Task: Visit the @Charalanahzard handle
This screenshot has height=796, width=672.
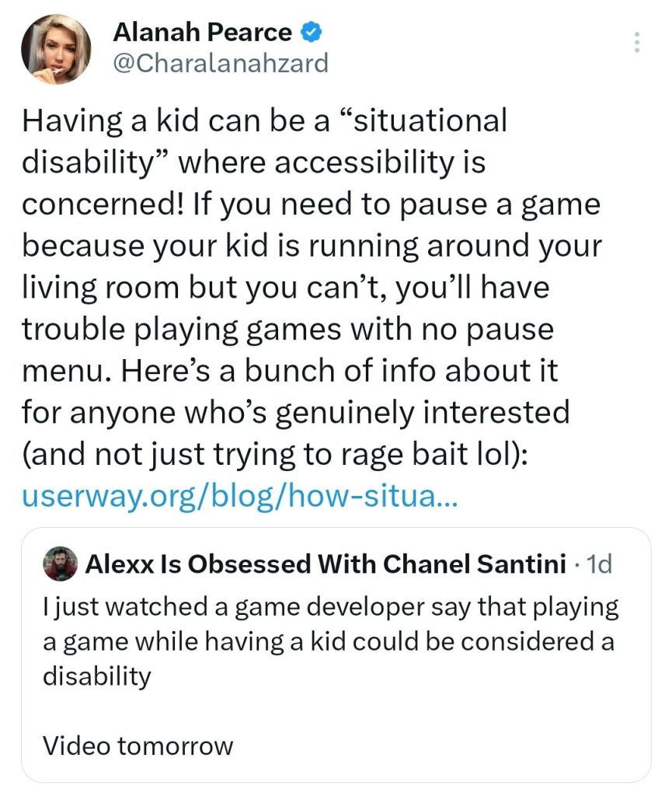Action: coord(221,63)
